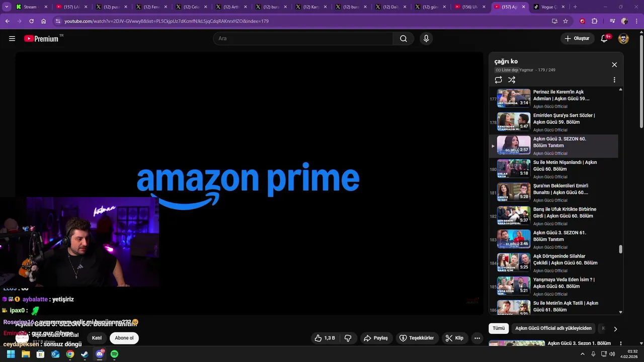Open Şura'nın Beklentileri Emin'i Bunalttı item

[x=553, y=193]
